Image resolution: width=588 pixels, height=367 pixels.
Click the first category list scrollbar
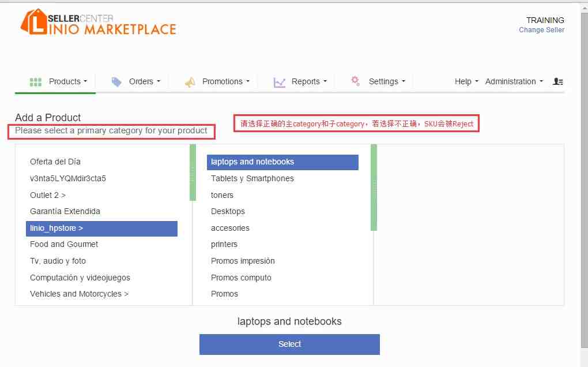pyautogui.click(x=193, y=173)
